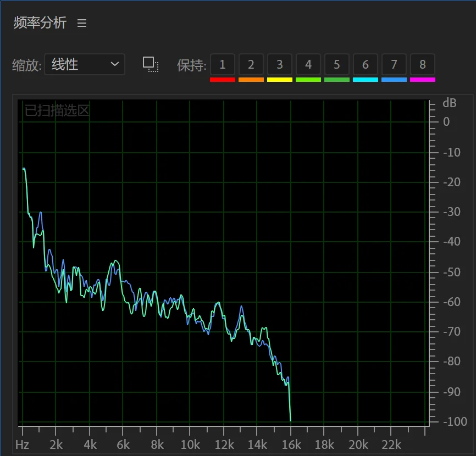Click the 16k label on frequency axis
This screenshot has height=456, width=476.
(x=291, y=445)
